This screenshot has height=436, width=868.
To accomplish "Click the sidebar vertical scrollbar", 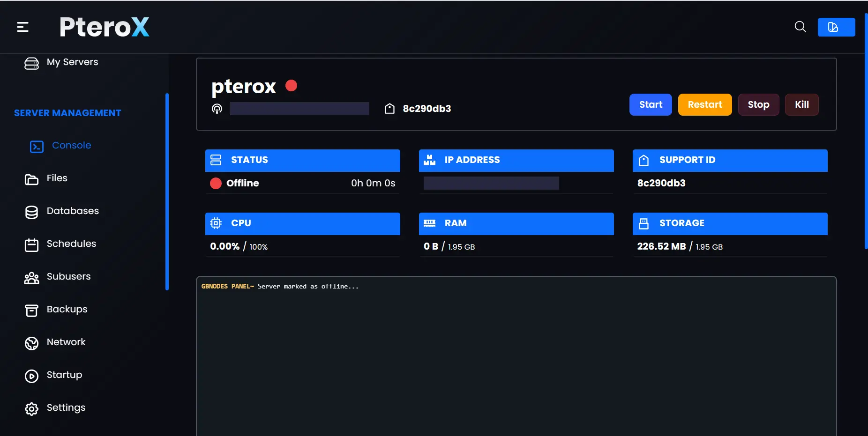I will pos(167,192).
